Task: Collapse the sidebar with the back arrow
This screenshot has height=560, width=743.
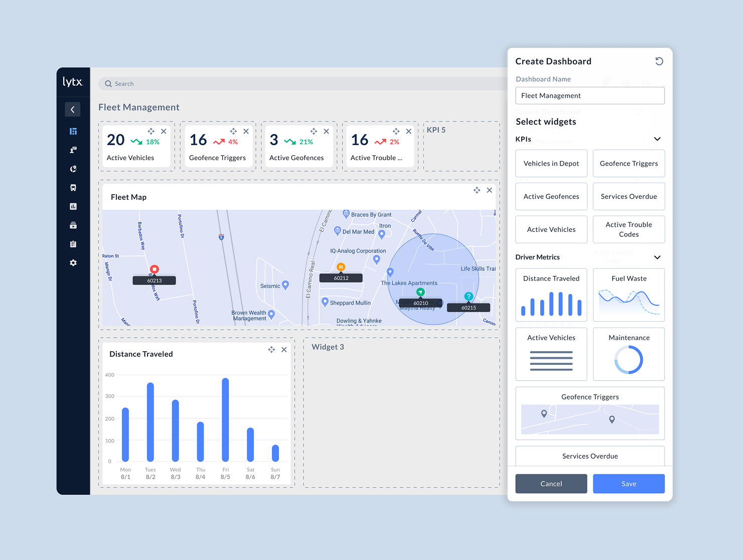Action: (x=73, y=109)
